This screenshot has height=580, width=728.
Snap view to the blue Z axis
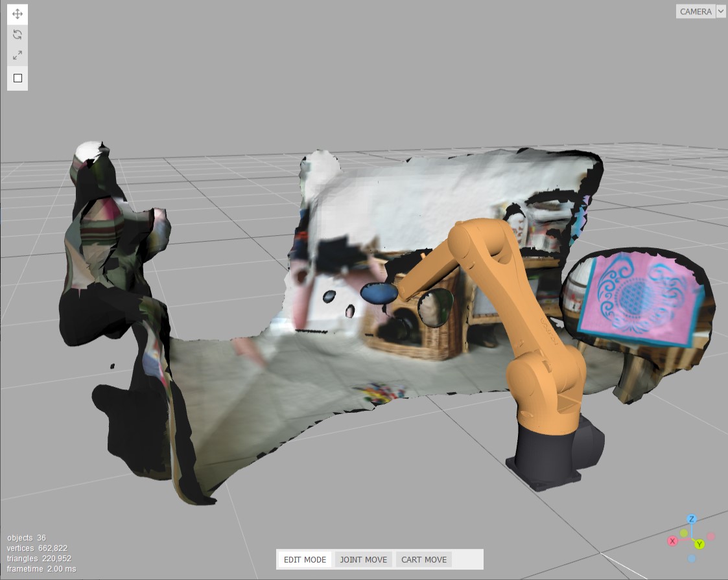pyautogui.click(x=692, y=519)
